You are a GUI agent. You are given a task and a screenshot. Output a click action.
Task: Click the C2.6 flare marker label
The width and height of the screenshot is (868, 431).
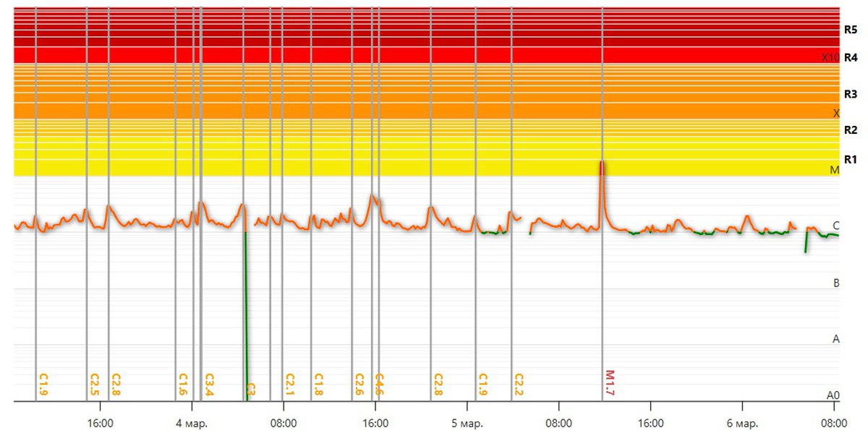point(359,384)
